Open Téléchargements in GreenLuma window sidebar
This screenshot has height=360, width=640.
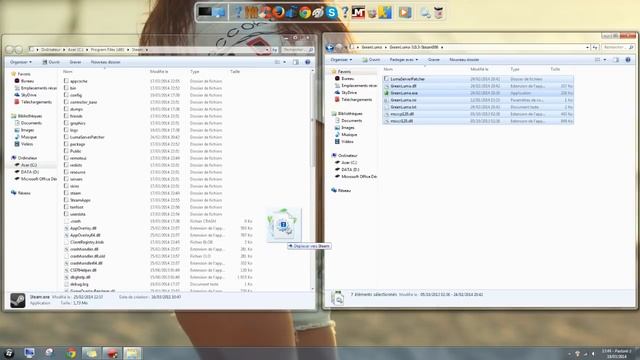[356, 100]
